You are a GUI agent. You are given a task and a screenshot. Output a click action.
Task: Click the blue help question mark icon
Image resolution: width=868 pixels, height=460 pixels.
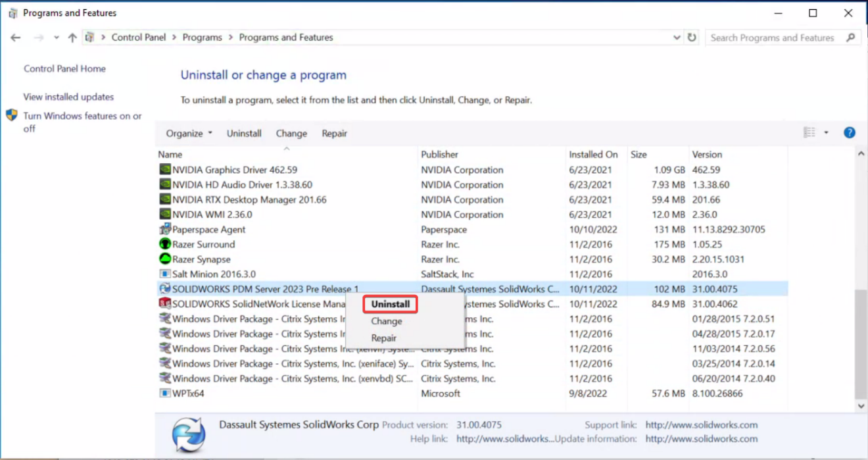tap(850, 133)
